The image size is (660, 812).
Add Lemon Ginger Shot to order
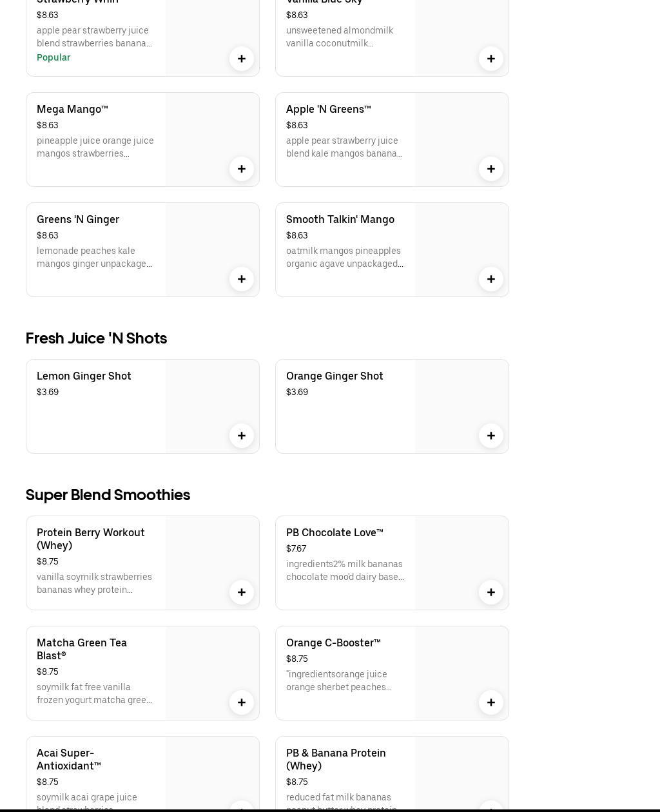pyautogui.click(x=242, y=436)
